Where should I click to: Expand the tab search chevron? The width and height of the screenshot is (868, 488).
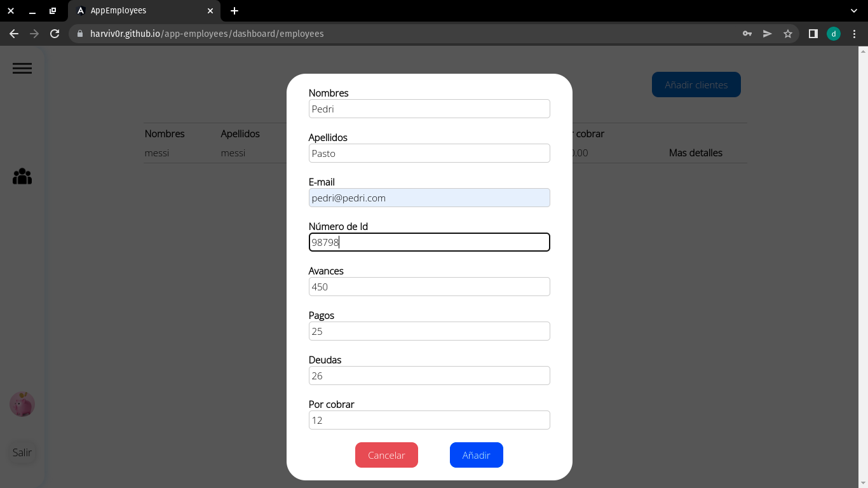tap(855, 11)
